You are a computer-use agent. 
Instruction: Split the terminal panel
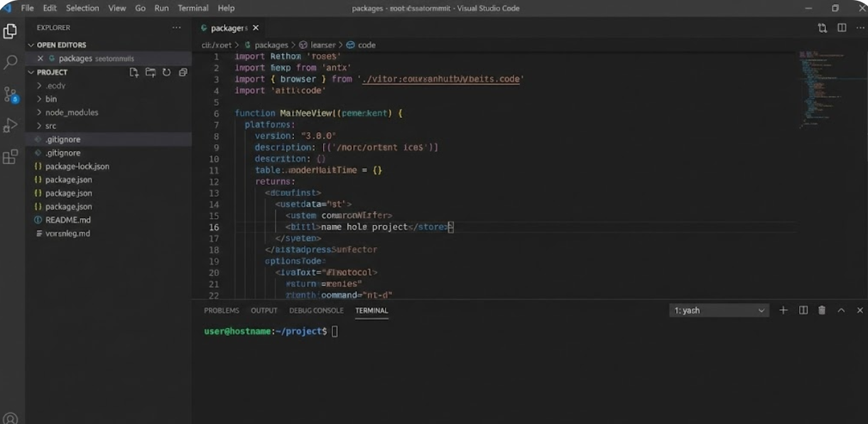(803, 310)
